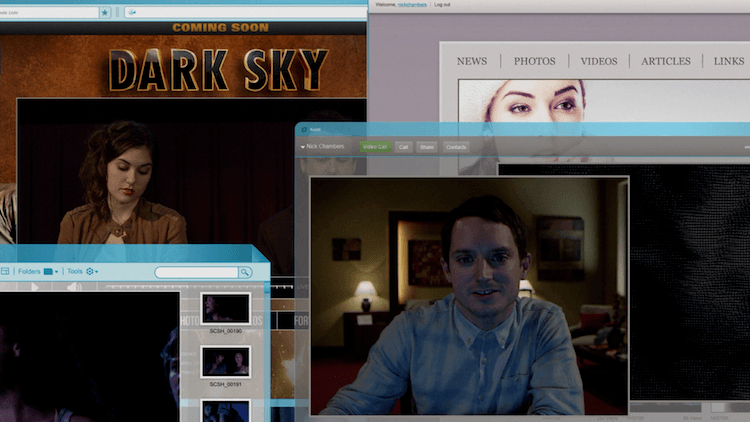
Task: Click the video chat window's app icon
Action: coord(304,130)
